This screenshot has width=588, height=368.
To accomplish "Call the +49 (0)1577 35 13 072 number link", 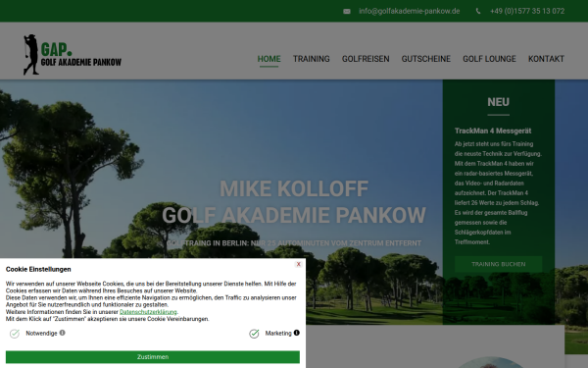I will [x=527, y=11].
